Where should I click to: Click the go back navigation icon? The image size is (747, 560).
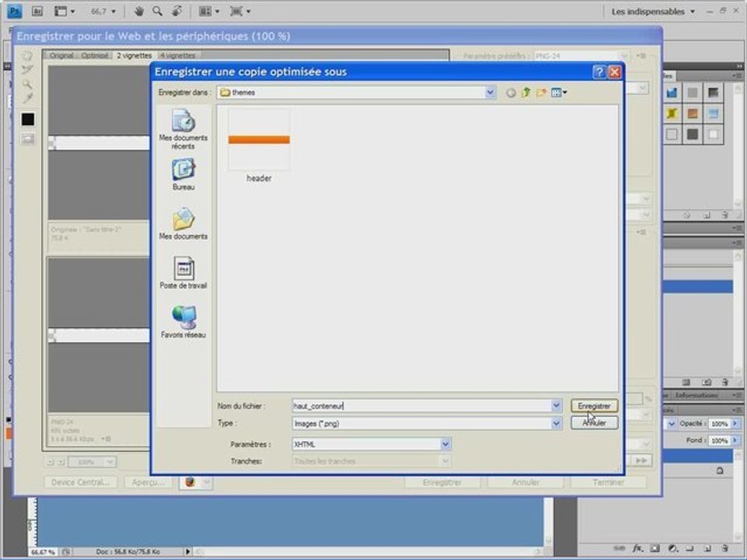511,93
